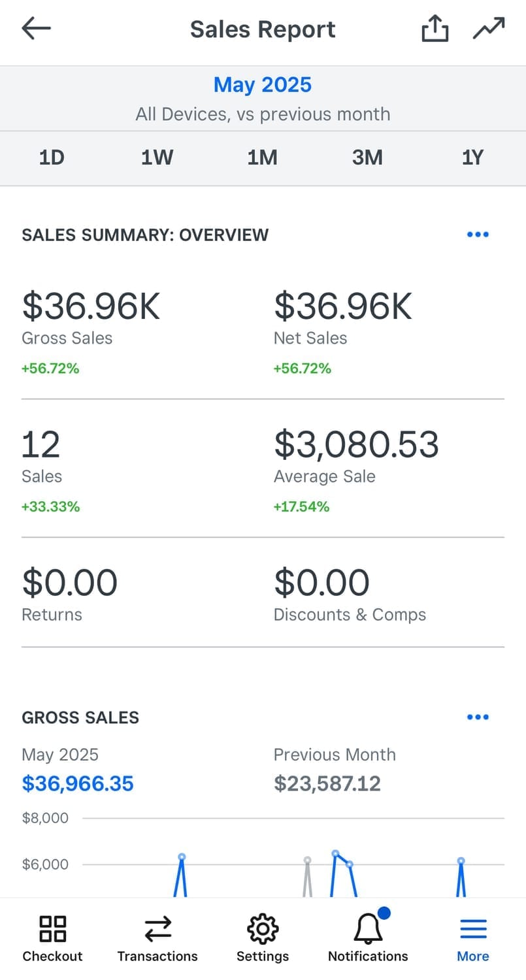Expand Gross Sales options ellipsis

coord(478,717)
